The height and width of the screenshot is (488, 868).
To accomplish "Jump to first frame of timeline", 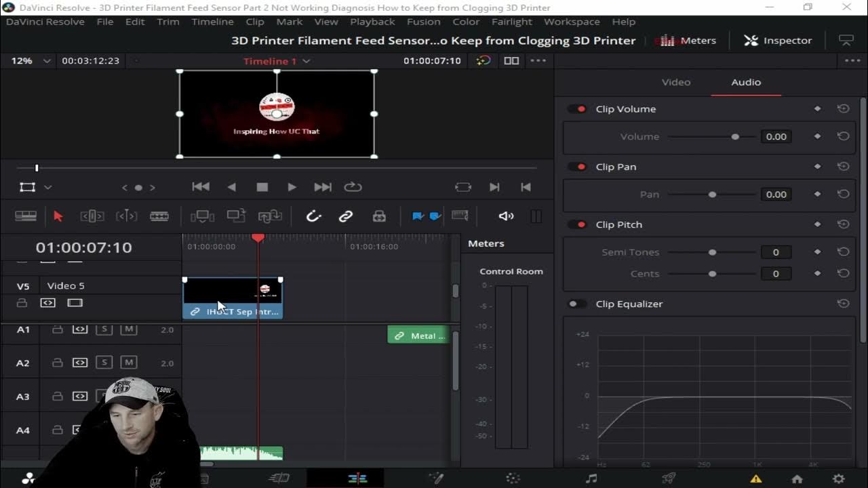I will (201, 187).
